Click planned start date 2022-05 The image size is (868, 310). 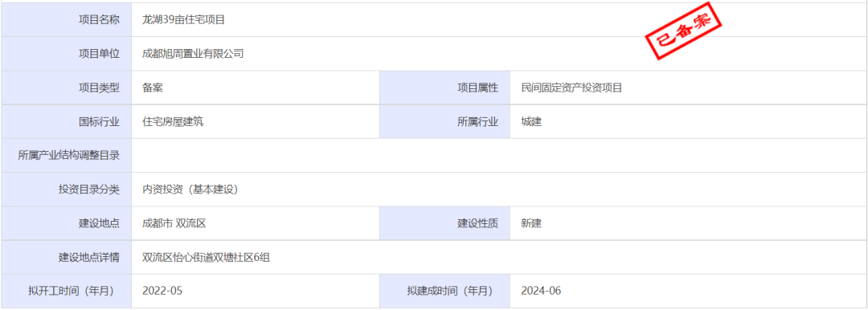point(162,292)
